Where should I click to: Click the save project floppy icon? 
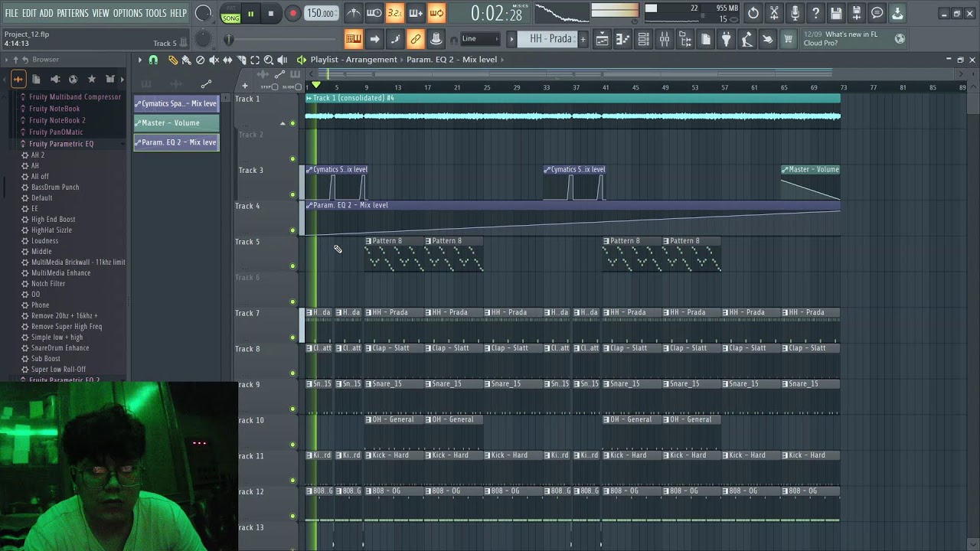836,13
